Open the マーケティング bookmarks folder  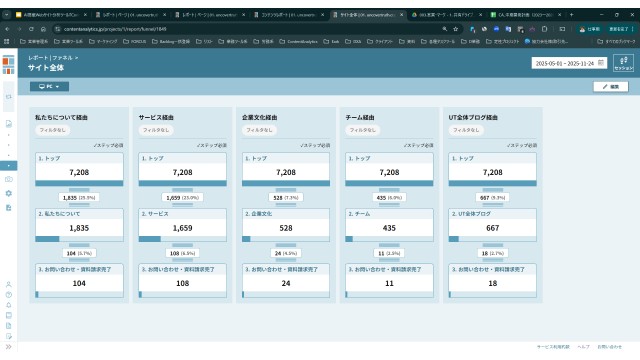coord(103,41)
